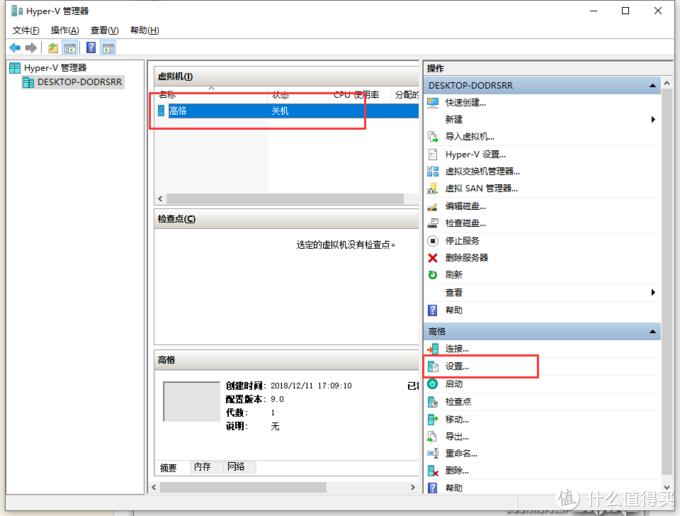Select the 高格 virtual machine row

[287, 111]
